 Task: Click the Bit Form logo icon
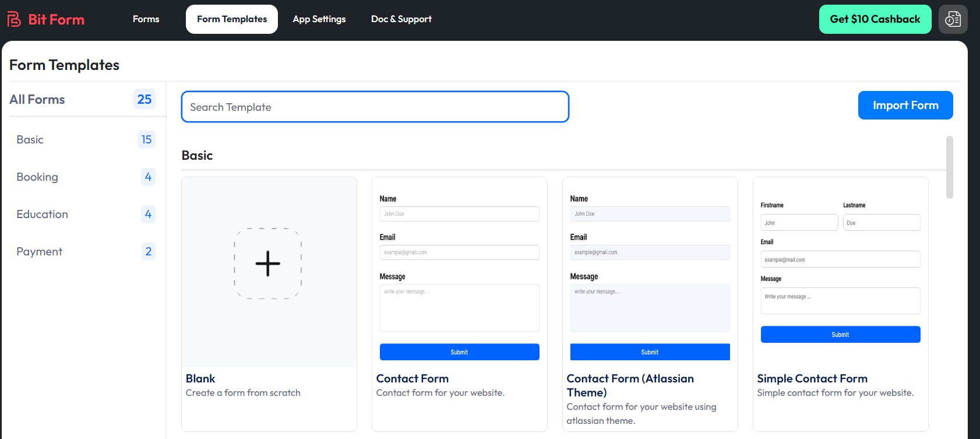click(x=14, y=19)
